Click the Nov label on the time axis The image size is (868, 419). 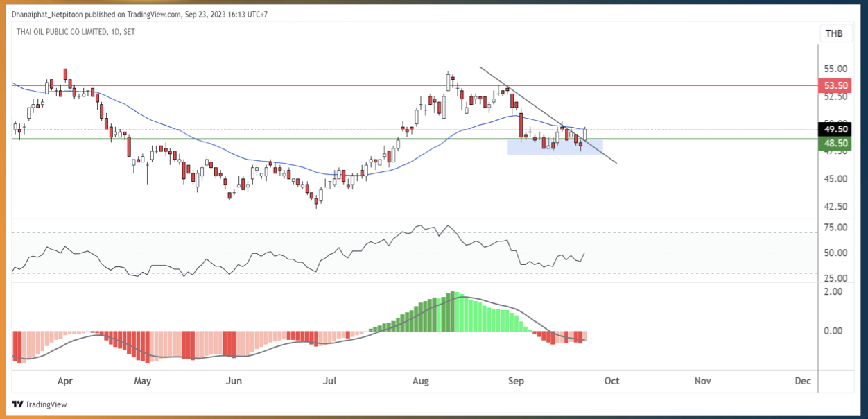[703, 381]
